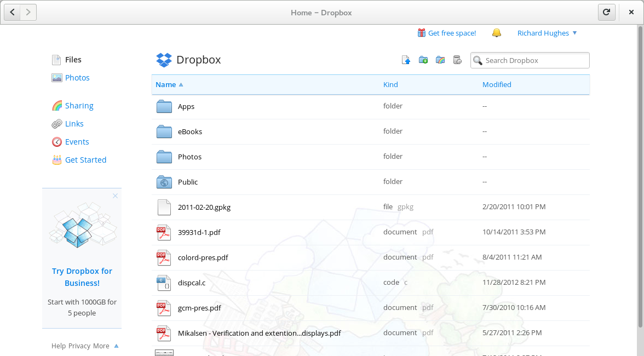Reload the page with refresh button

[x=606, y=12]
